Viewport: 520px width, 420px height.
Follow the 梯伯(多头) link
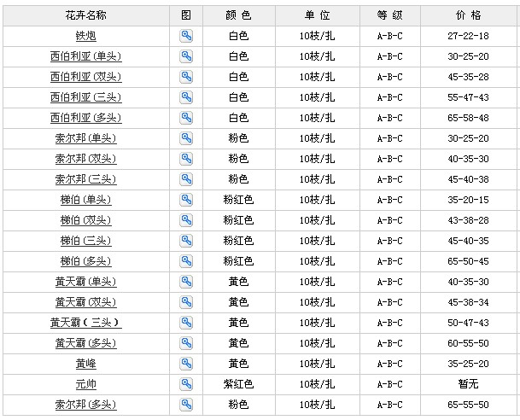tap(86, 261)
